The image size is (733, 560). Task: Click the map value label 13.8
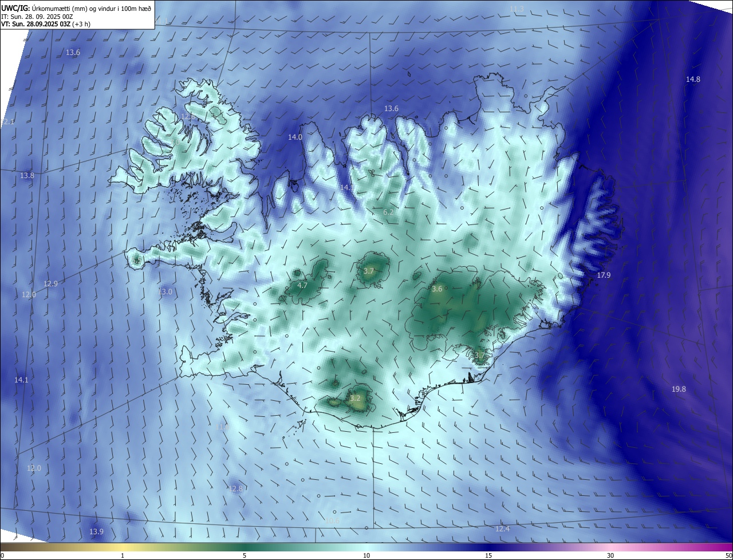pyautogui.click(x=27, y=175)
